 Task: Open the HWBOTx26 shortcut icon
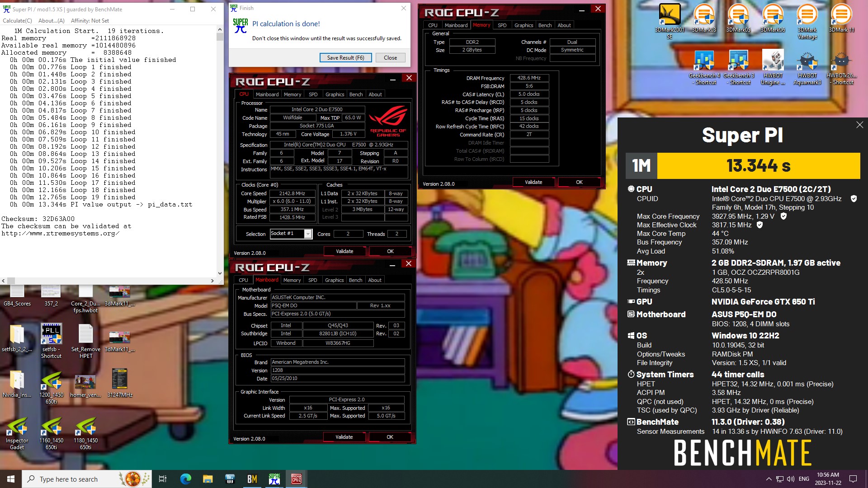coord(841,67)
